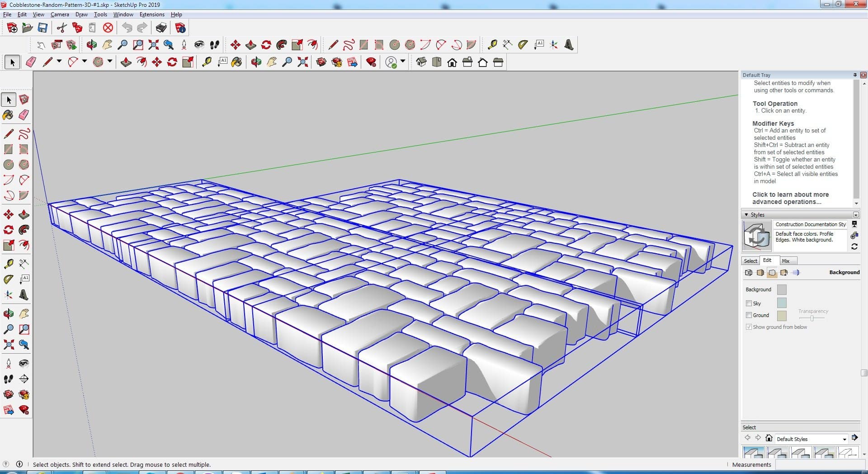Image resolution: width=868 pixels, height=474 pixels.
Task: Select the Eraser tool in left toolbar
Action: (24, 115)
